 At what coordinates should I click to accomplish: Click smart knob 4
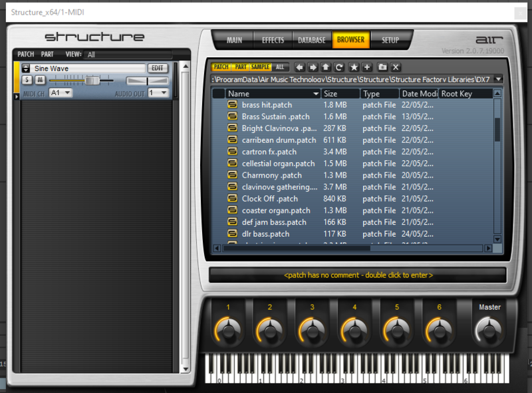354,330
